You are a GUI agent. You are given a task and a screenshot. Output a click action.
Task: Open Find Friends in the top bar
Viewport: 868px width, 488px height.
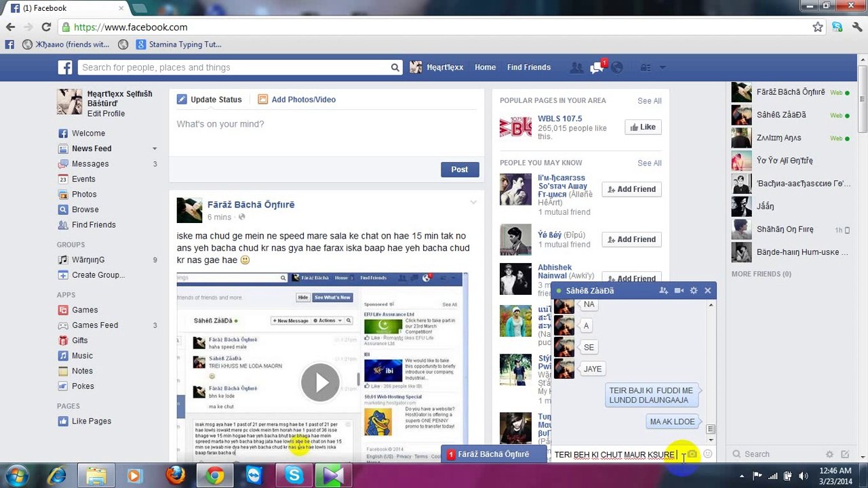[529, 67]
